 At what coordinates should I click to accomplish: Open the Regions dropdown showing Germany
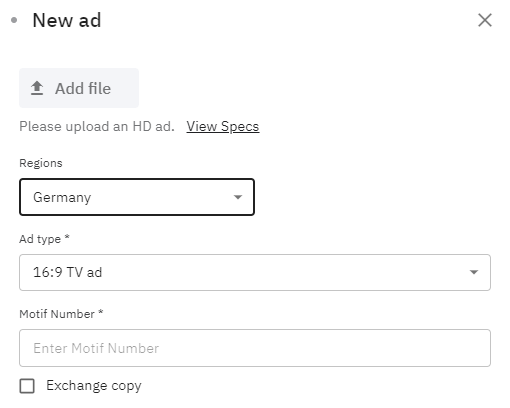click(x=137, y=197)
